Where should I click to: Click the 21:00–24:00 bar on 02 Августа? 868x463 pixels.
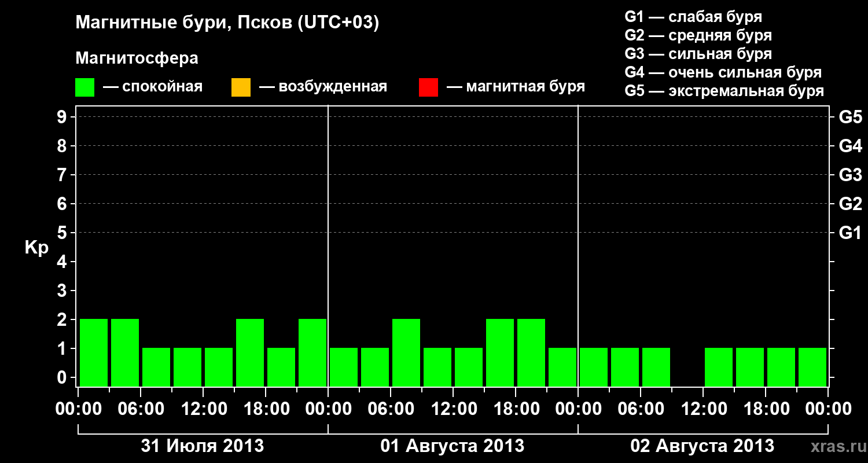pos(812,367)
